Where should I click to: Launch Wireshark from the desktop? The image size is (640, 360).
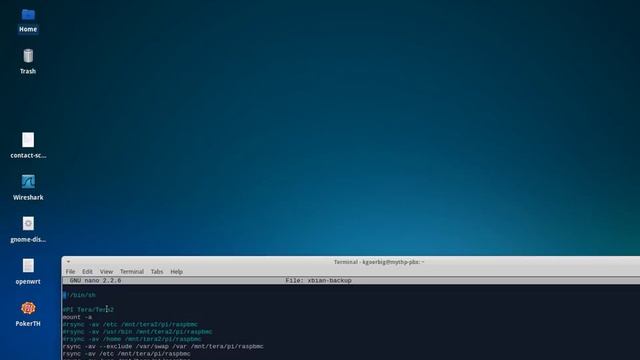tap(28, 187)
